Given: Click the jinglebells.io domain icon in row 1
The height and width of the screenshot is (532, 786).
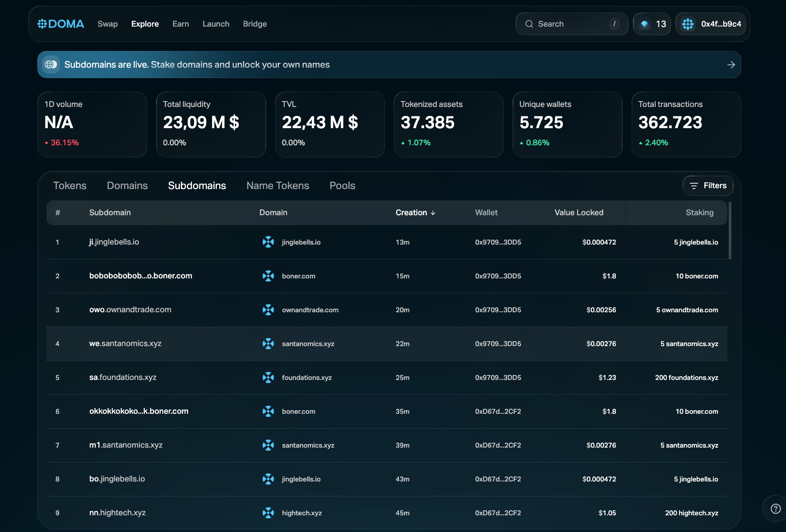Looking at the screenshot, I should pos(268,242).
